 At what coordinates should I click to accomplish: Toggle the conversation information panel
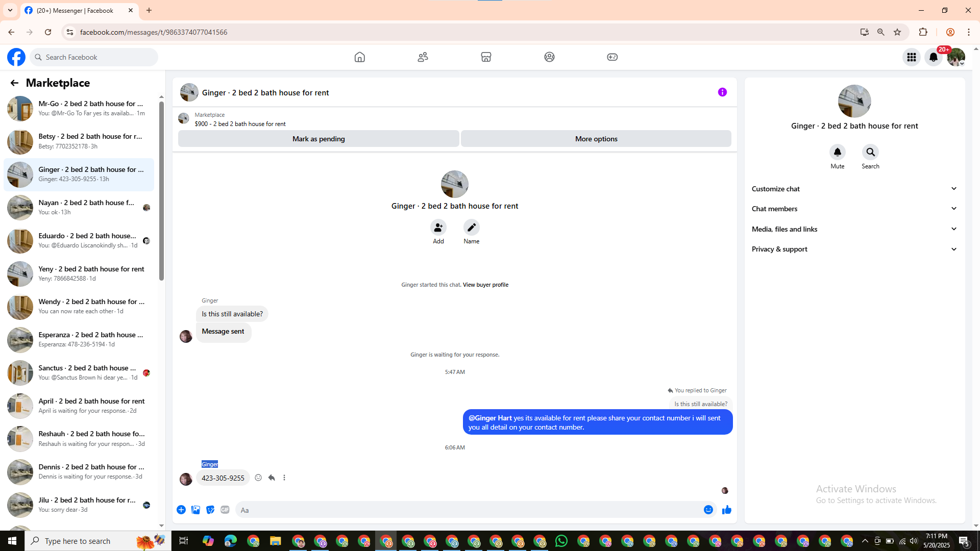pyautogui.click(x=722, y=92)
